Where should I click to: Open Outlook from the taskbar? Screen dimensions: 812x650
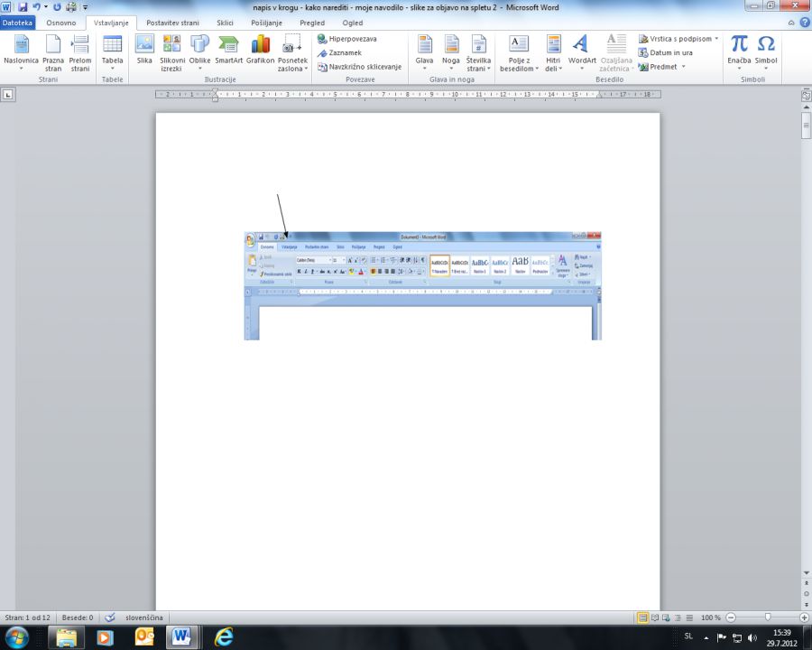coord(144,637)
